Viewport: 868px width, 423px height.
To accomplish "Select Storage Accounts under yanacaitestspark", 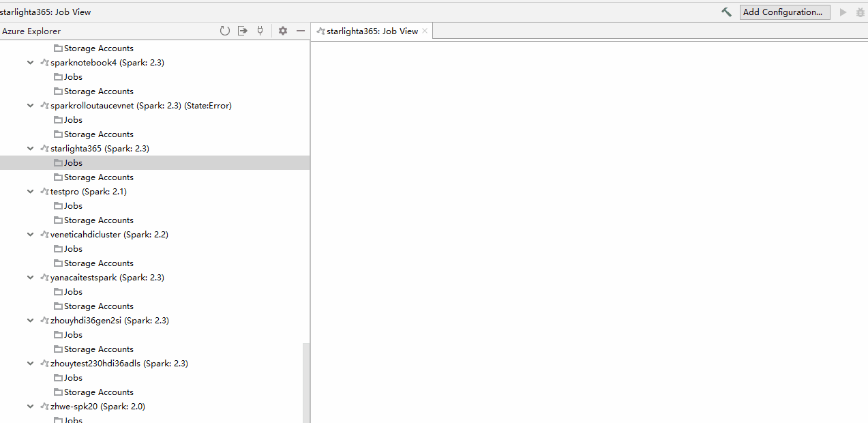I will [x=98, y=306].
